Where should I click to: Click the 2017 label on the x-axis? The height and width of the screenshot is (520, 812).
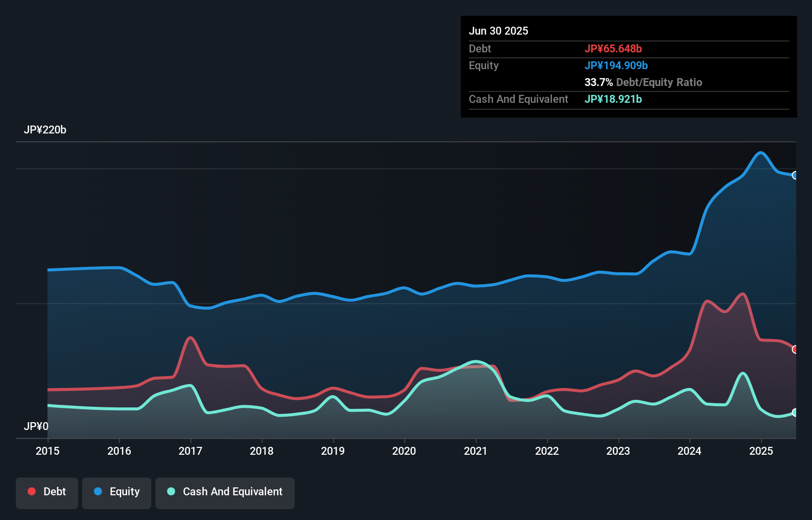pyautogui.click(x=190, y=451)
